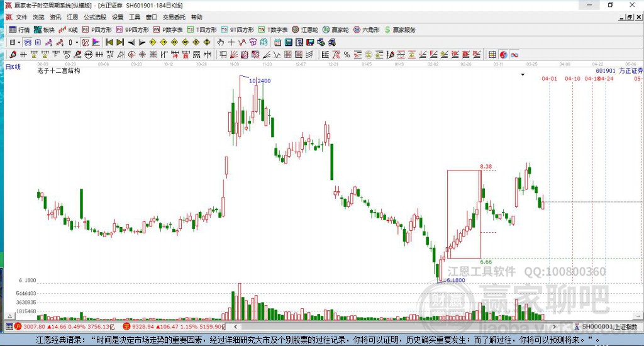Click the red snowflake star icon
The image size is (644, 346).
tap(142, 55)
